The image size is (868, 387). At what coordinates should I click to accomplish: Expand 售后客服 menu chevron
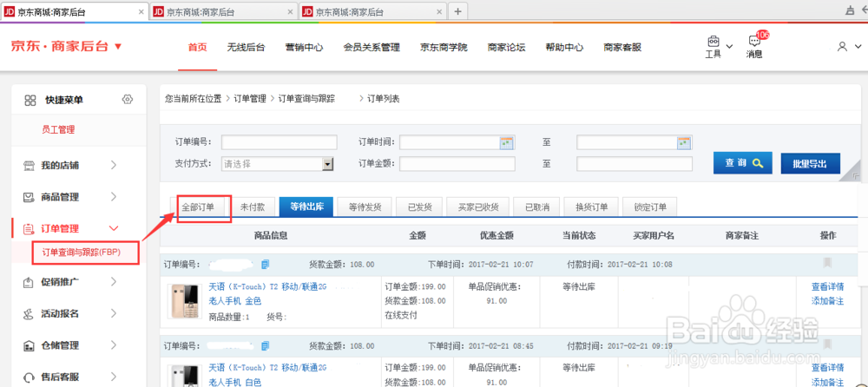[x=114, y=377]
